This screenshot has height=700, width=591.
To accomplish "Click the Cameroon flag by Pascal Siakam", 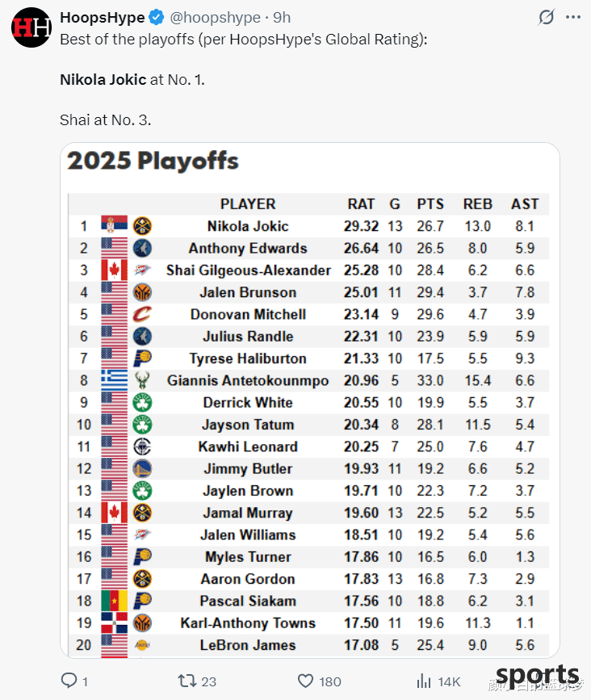I will (x=115, y=601).
